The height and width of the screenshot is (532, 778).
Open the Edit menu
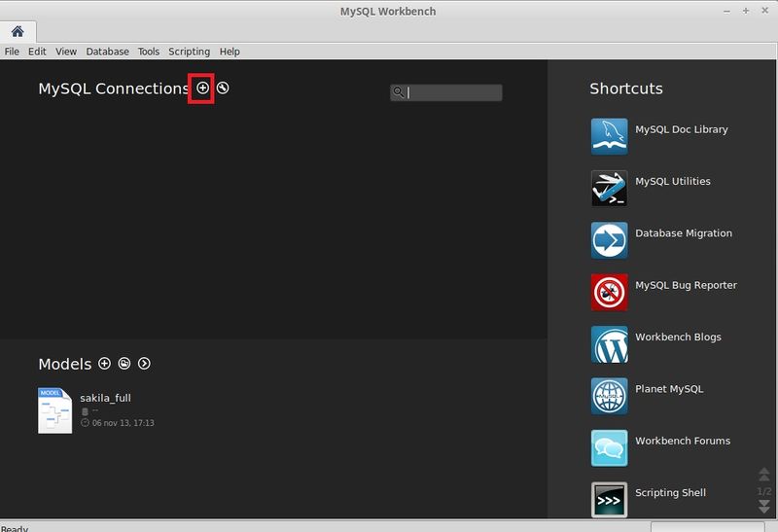(x=37, y=52)
